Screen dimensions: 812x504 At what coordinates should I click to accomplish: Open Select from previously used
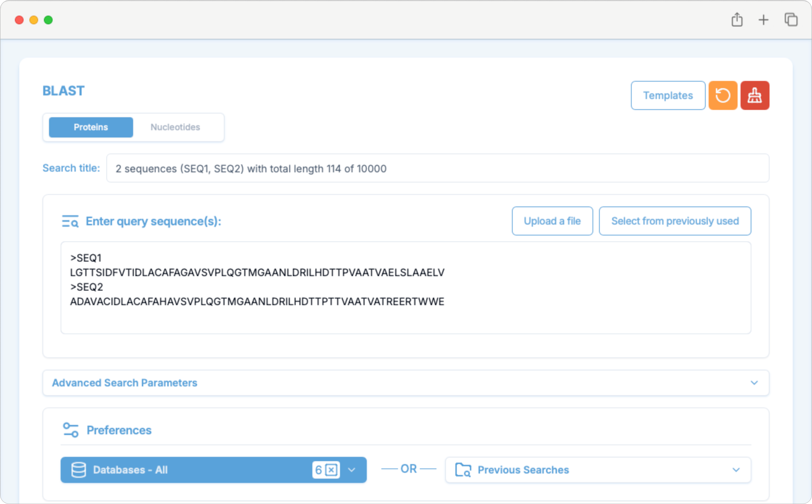coord(675,221)
